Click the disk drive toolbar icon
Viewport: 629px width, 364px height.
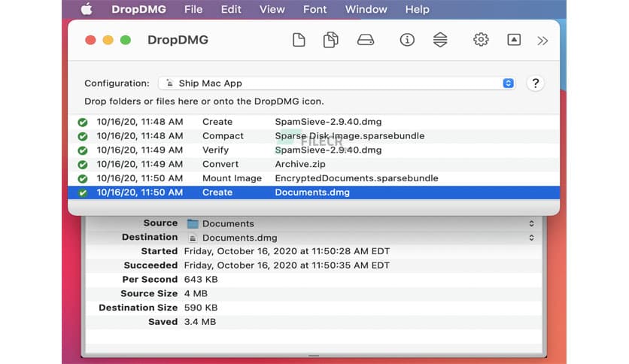366,40
